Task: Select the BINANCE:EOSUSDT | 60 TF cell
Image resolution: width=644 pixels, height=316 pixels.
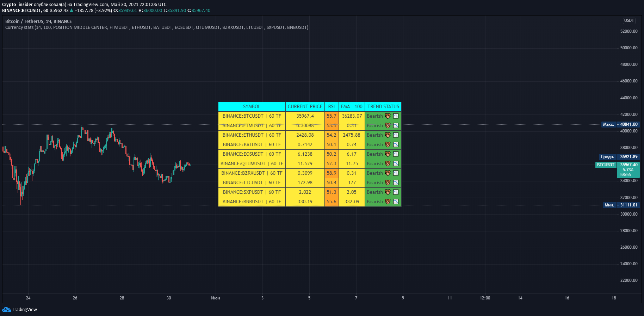Action: (x=252, y=154)
